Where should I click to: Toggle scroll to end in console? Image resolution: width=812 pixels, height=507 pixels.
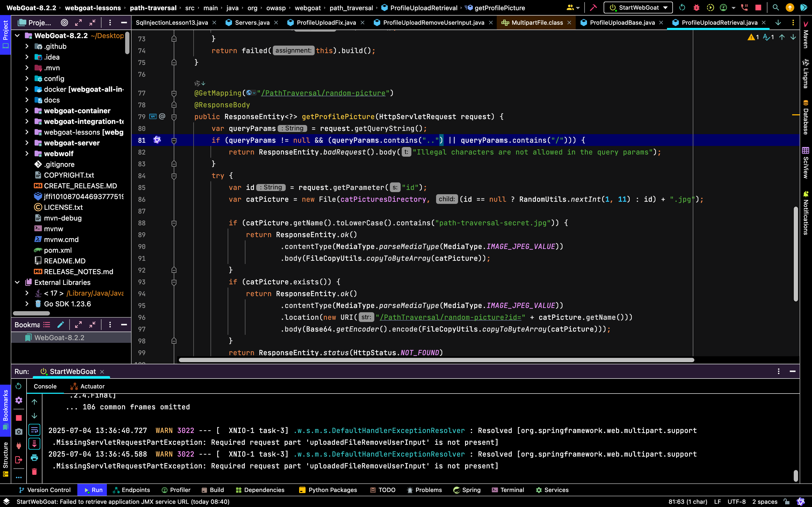point(34,444)
